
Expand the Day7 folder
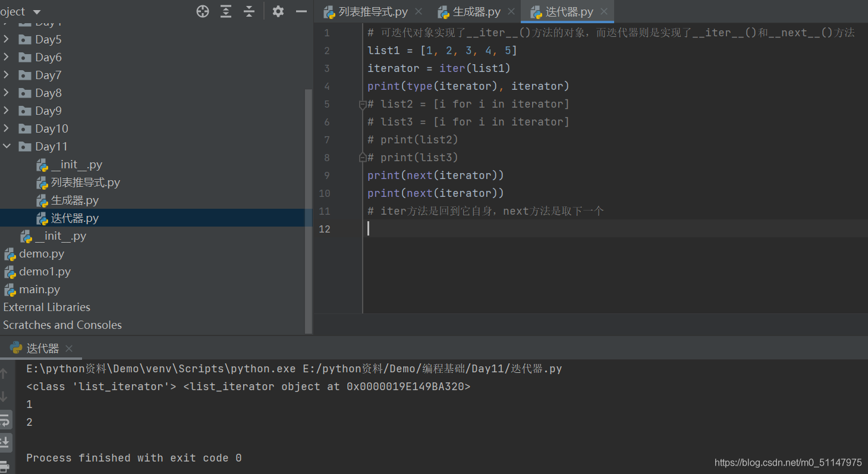click(7, 75)
